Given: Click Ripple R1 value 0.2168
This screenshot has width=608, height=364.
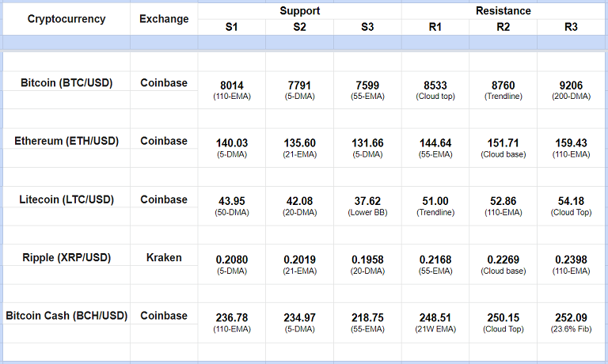Looking at the screenshot, I should pyautogui.click(x=435, y=260).
